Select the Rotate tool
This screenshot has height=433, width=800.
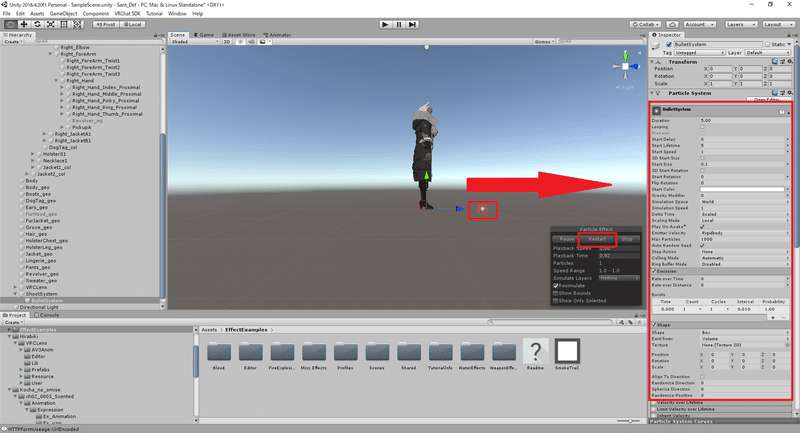pyautogui.click(x=37, y=24)
